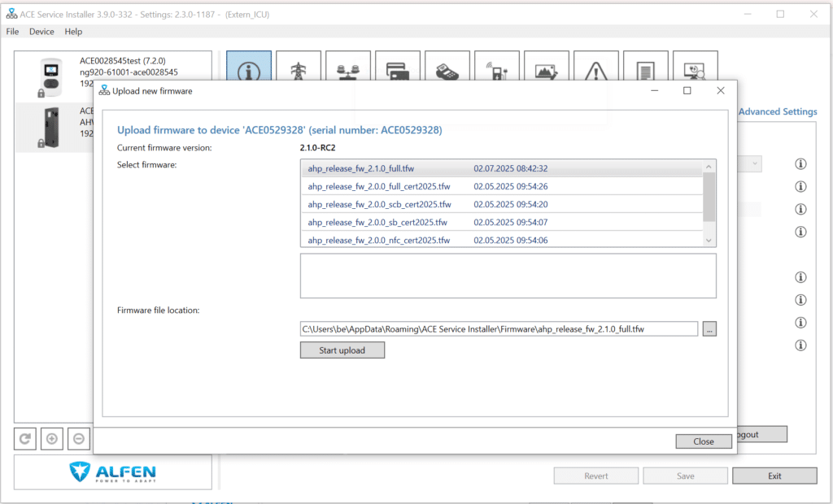Open the Help menu
Screen dimensions: 833x504
pyautogui.click(x=73, y=32)
